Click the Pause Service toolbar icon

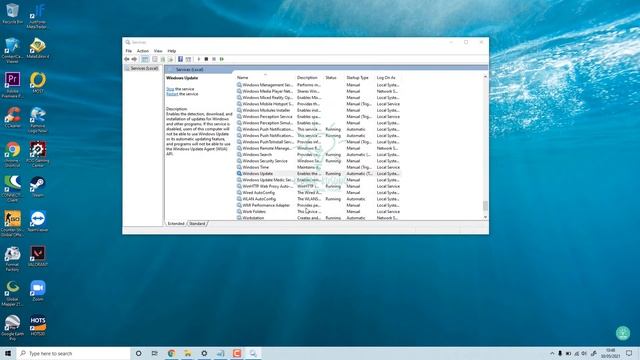point(214,59)
